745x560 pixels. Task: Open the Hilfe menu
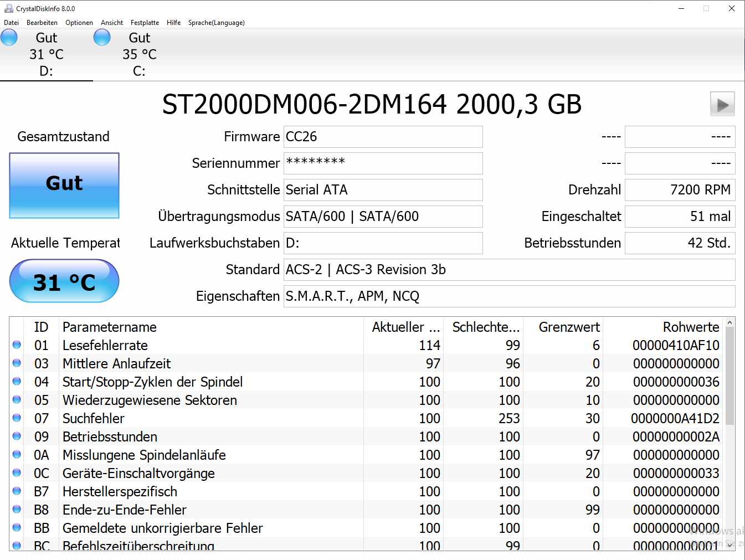(x=173, y=23)
